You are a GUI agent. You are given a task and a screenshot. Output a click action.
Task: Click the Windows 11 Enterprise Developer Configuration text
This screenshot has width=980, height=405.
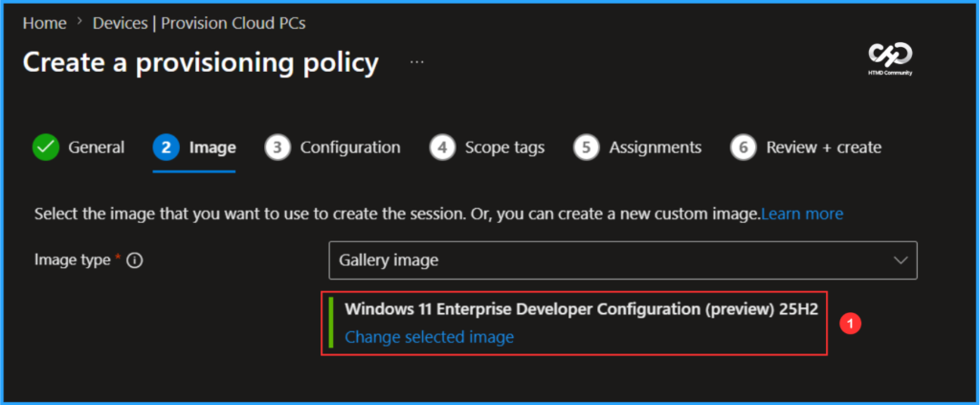point(581,309)
